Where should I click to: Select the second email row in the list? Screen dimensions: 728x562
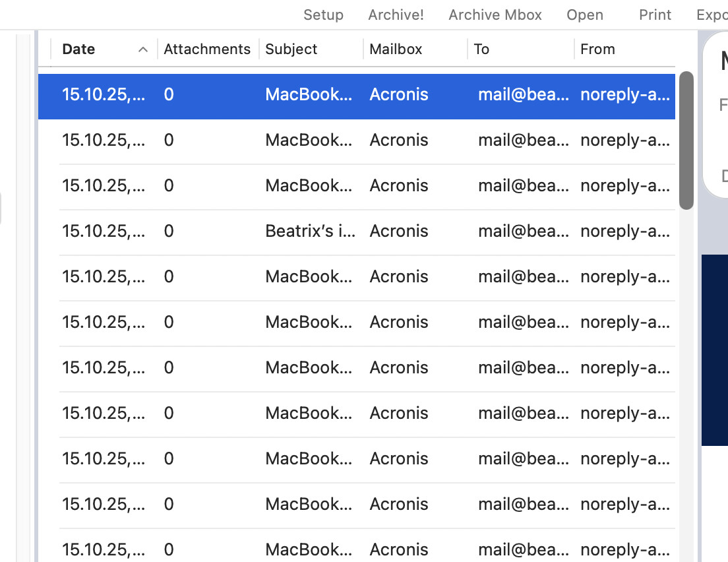356,140
